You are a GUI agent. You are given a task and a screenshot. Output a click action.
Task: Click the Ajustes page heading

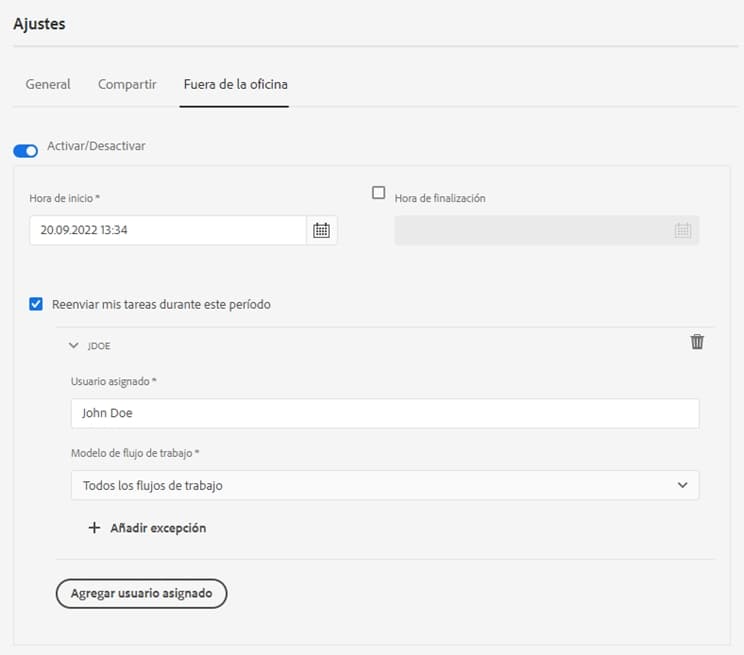(39, 24)
